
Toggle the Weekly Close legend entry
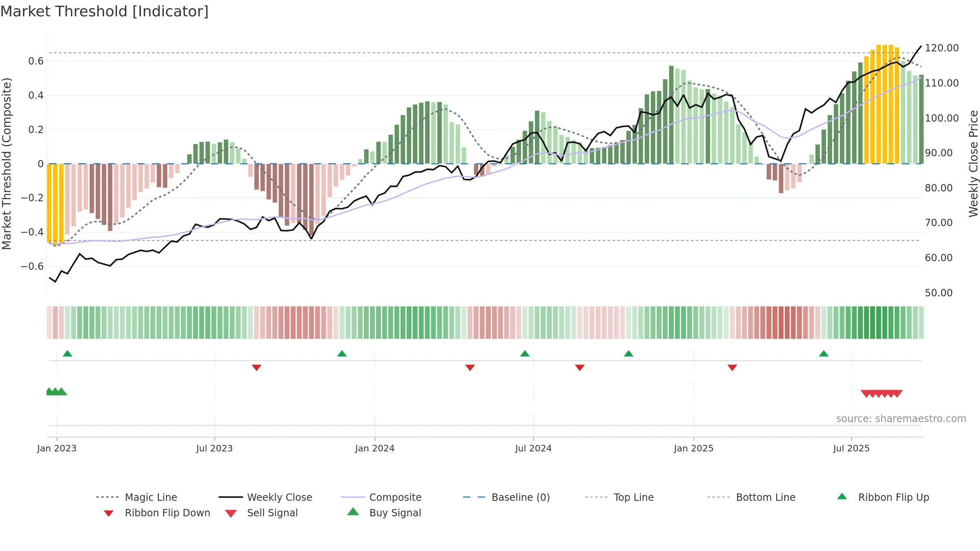click(265, 497)
